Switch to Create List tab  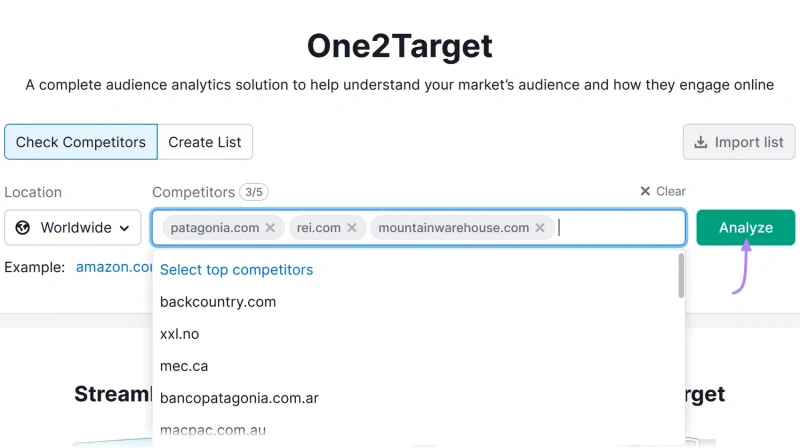205,142
